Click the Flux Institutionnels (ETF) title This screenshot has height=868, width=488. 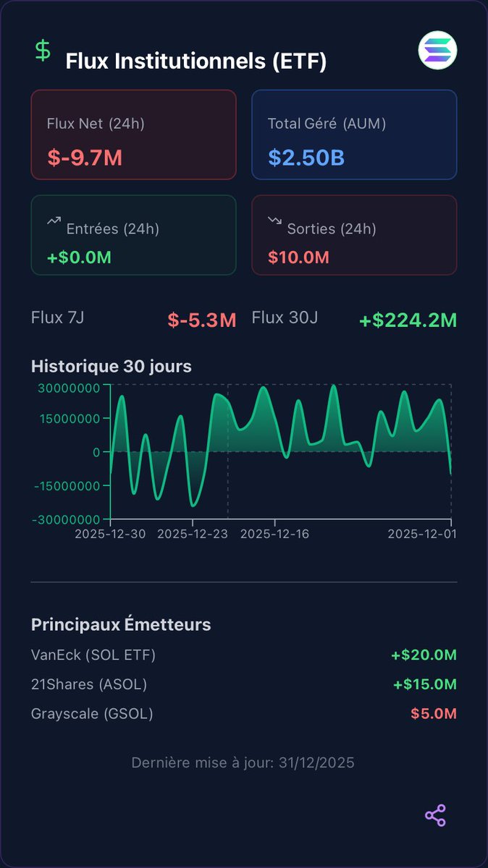[x=196, y=62]
